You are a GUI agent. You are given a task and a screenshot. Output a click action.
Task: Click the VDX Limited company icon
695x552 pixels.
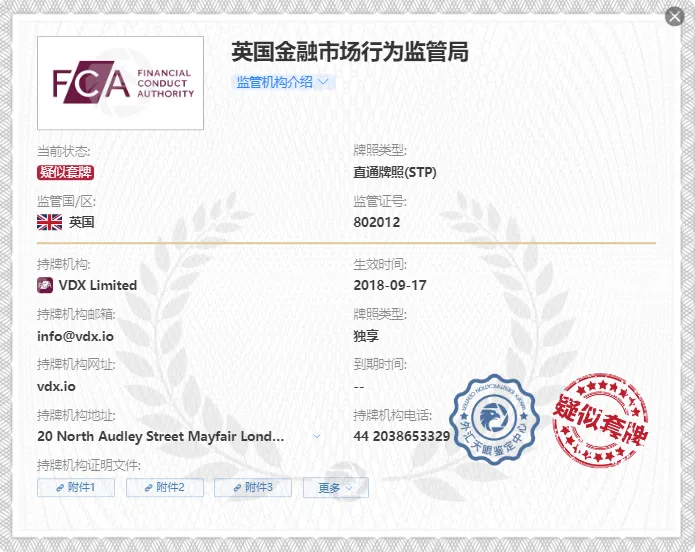click(45, 285)
